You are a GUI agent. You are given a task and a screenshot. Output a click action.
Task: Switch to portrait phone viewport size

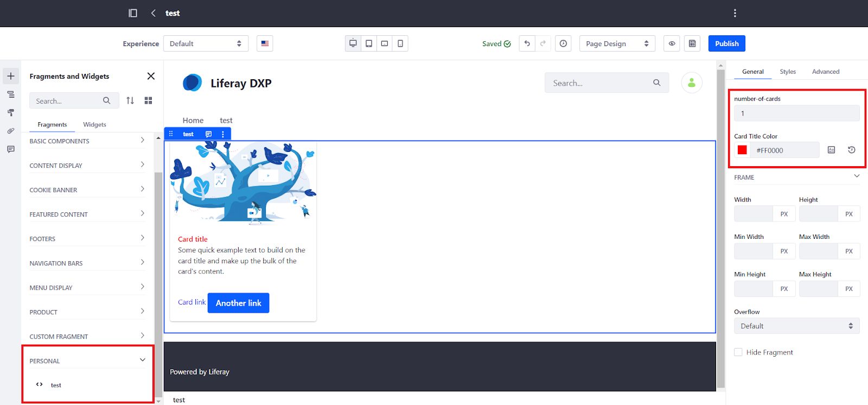[x=400, y=43]
